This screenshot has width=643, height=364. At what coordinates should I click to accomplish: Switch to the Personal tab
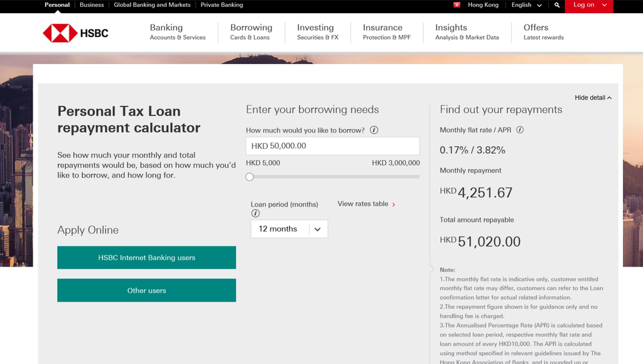tap(57, 5)
